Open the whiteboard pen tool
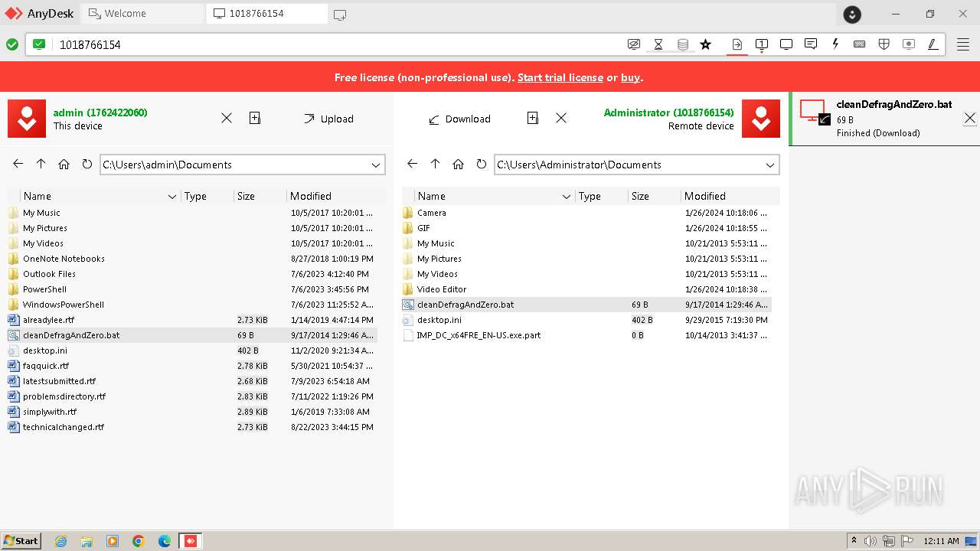 [933, 44]
